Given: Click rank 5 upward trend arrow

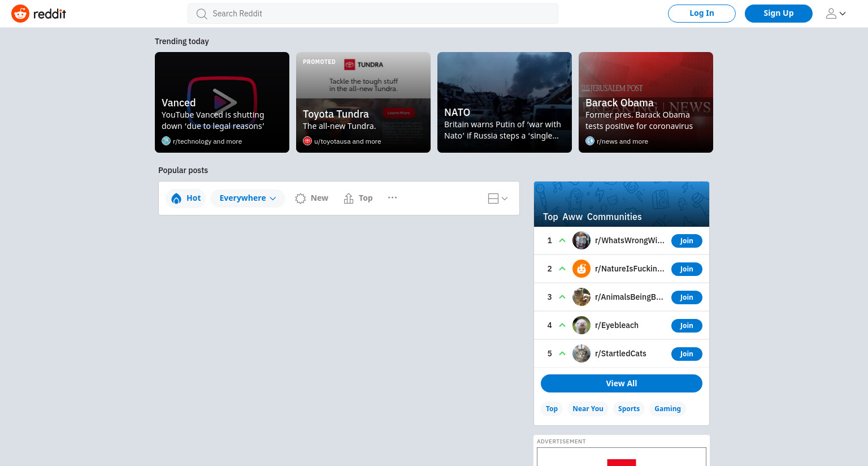Looking at the screenshot, I should pos(562,353).
